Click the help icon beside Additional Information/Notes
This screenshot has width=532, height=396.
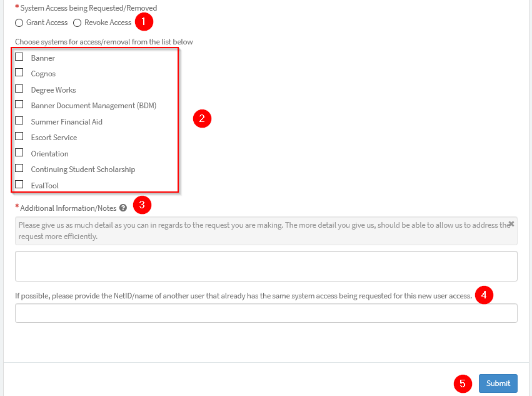[123, 208]
